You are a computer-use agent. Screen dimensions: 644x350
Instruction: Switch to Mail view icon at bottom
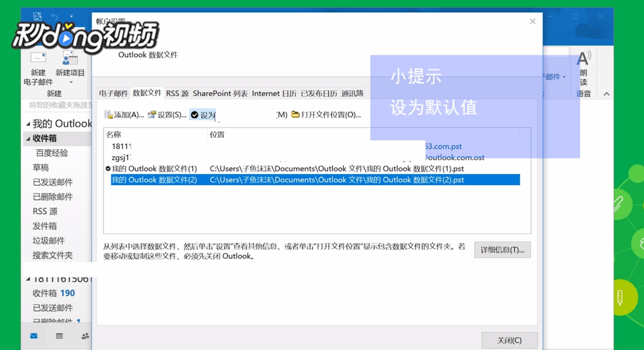[x=34, y=336]
